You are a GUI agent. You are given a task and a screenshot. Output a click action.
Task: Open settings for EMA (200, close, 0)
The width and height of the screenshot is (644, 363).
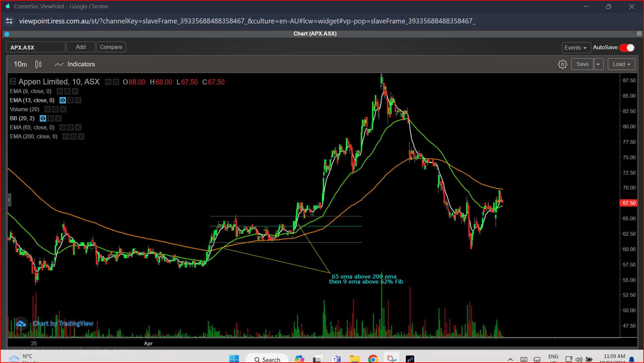click(x=73, y=136)
